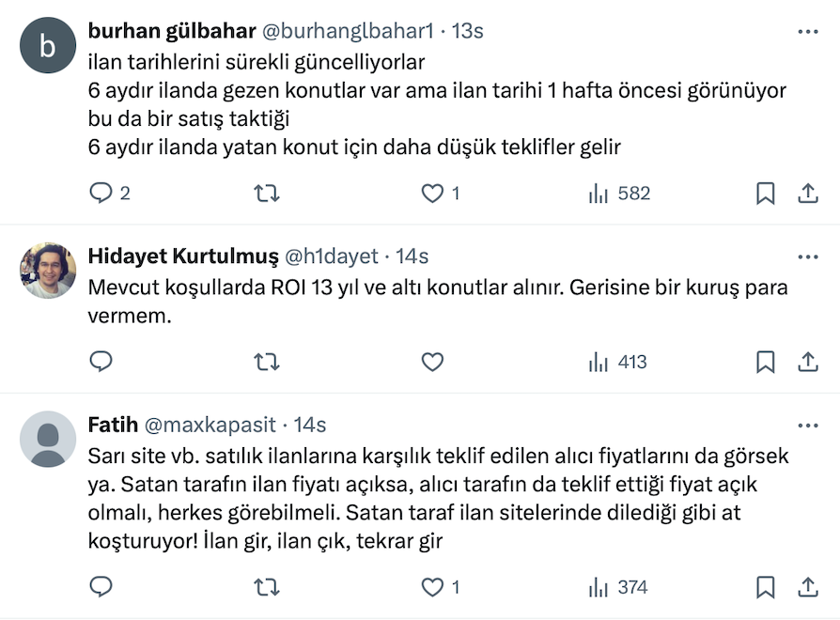Share burhan gülbahar's tweet
840x620 pixels.
click(808, 194)
